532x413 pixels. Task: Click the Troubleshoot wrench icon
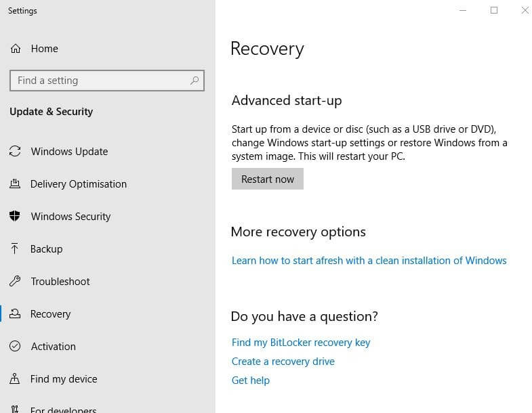coord(15,282)
